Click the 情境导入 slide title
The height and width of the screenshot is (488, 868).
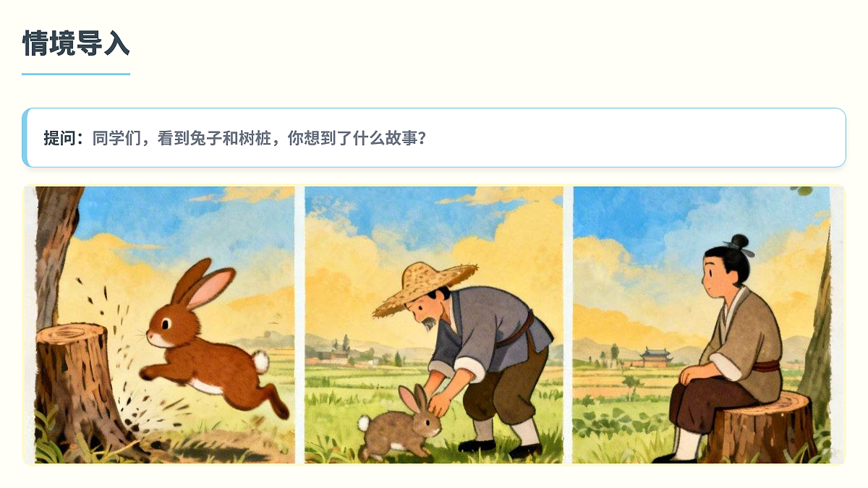tap(76, 43)
